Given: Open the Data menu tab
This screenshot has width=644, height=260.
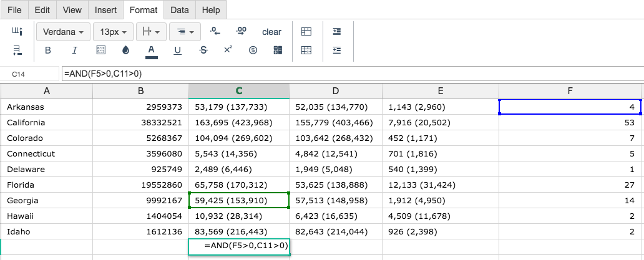Looking at the screenshot, I should [x=180, y=10].
